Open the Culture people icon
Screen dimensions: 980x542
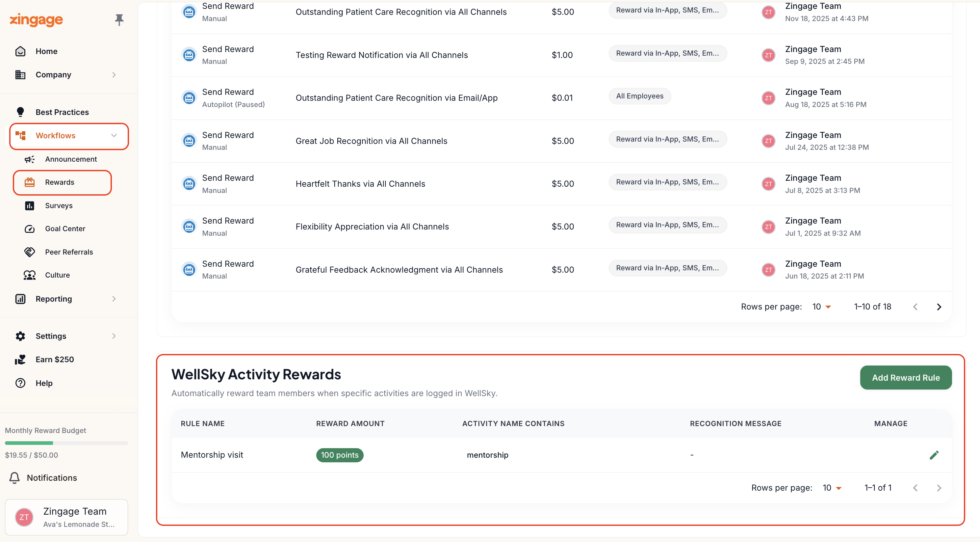(x=30, y=276)
